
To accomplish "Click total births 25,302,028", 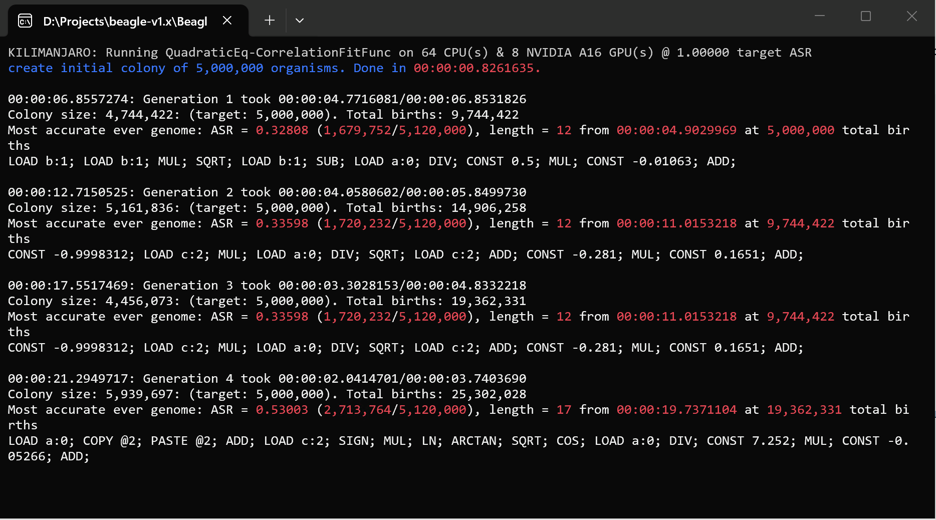I will tap(488, 394).
